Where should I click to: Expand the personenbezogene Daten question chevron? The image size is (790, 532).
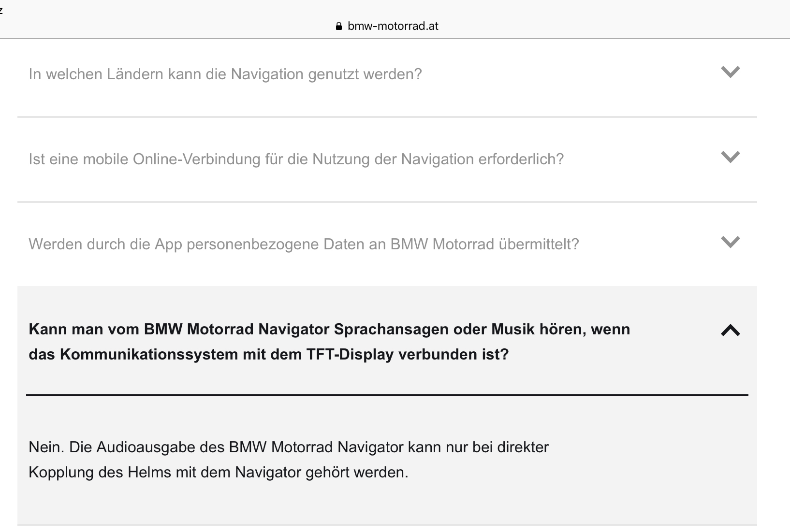pos(730,242)
